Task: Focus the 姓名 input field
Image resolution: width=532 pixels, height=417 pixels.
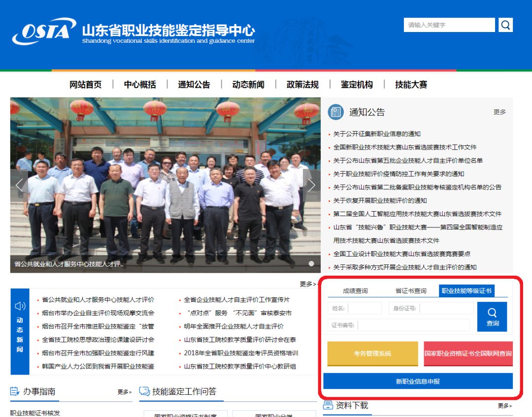Action: [355, 308]
